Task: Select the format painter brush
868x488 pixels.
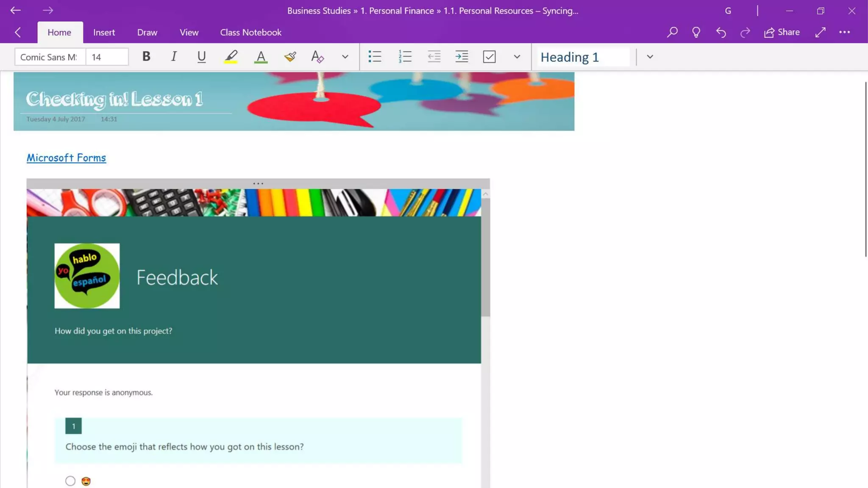Action: click(x=290, y=56)
